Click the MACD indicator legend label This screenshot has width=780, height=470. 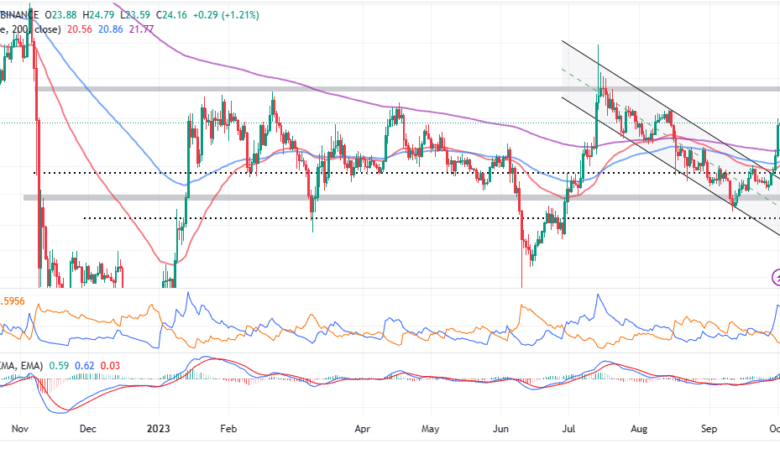click(20, 365)
